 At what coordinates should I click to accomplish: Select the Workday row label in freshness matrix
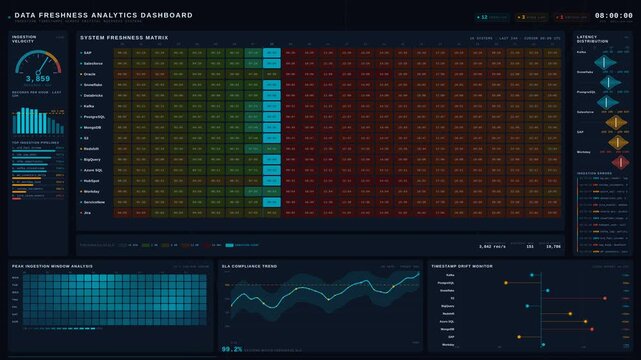92,191
